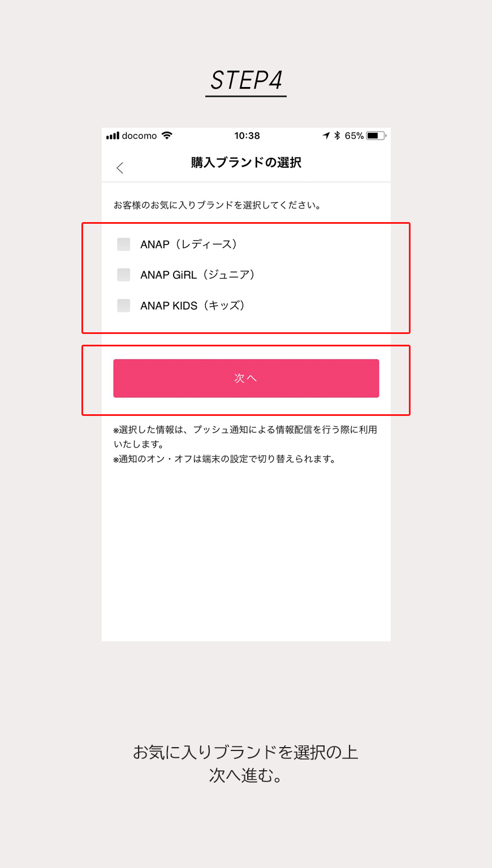Select the ANAP（レディース）label text
The width and height of the screenshot is (492, 868).
tap(189, 244)
